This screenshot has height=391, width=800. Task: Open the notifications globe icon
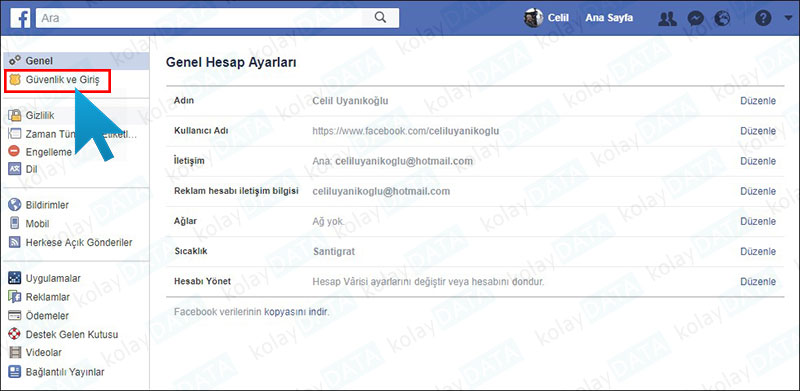723,18
